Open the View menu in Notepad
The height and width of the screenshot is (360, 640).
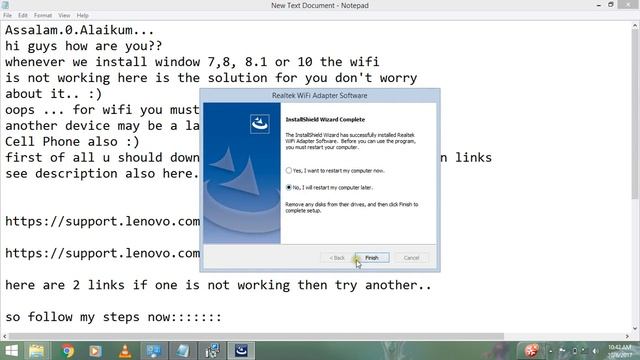[64, 16]
